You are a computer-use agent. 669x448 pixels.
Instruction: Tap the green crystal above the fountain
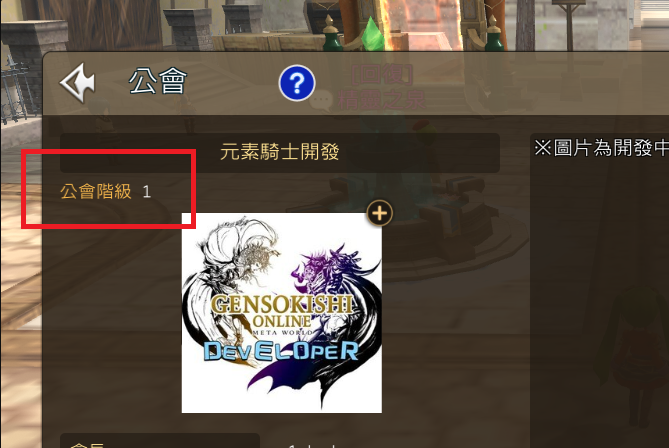pos(374,34)
